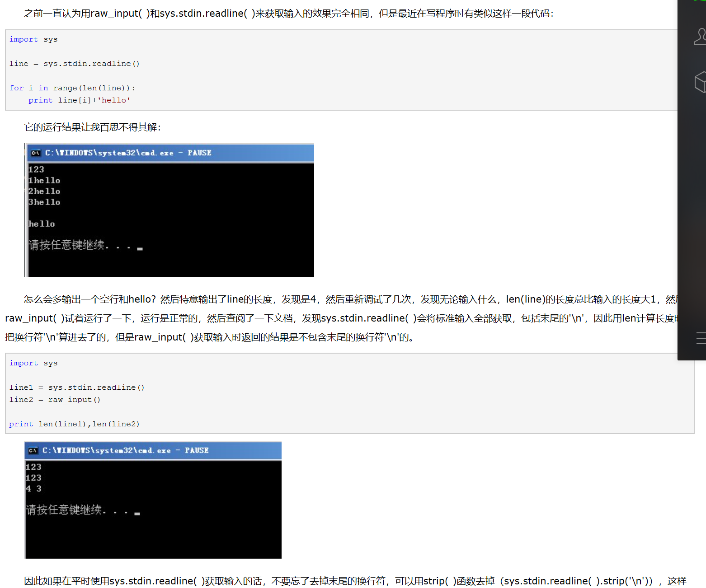Click the "print line[i]+'hello'" code line
Image resolution: width=706 pixels, height=588 pixels.
pos(80,100)
